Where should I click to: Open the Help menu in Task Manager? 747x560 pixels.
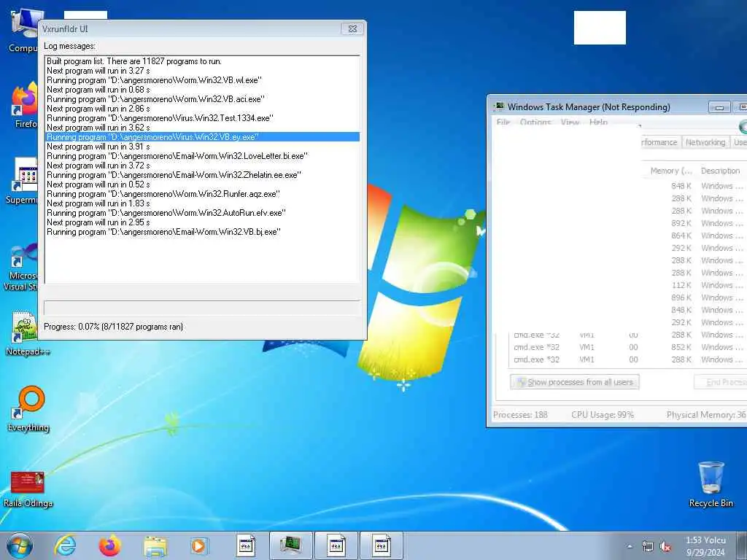598,122
